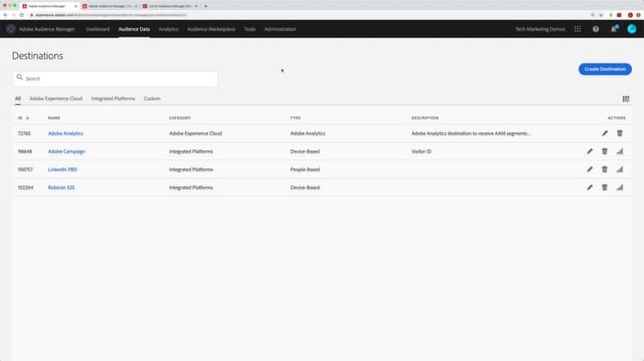Open metrics for Adobe Campaign row
Viewport: 644px width, 361px height.
point(620,152)
